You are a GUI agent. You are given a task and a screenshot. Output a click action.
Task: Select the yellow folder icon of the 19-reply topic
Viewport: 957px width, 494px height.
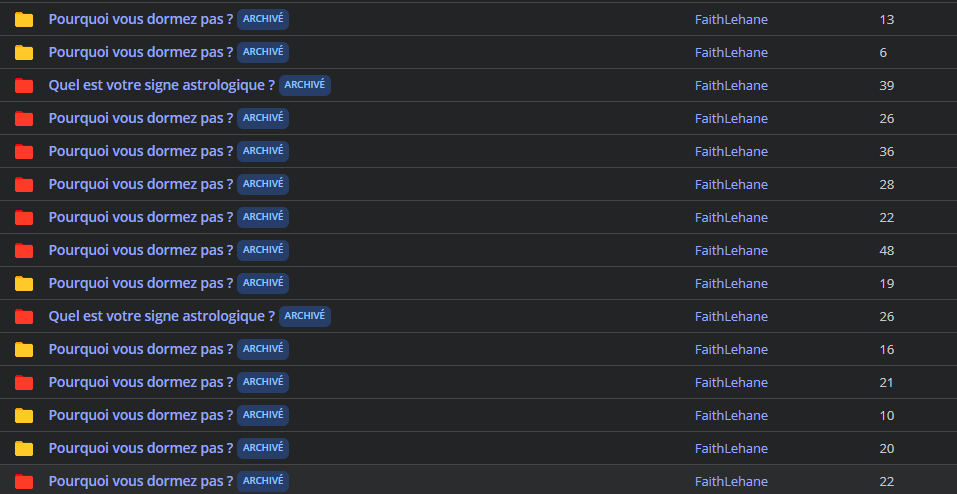click(24, 283)
